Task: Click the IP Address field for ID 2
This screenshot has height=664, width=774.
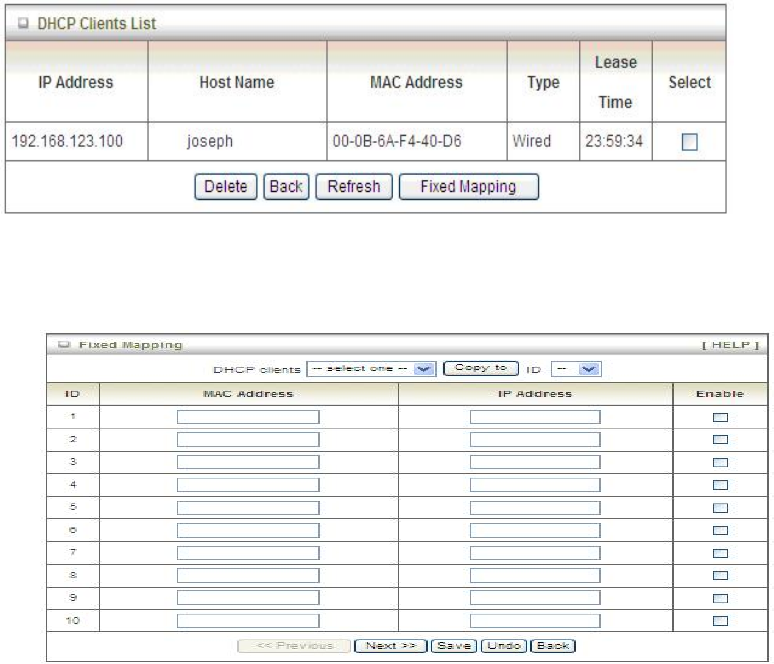Action: point(535,439)
